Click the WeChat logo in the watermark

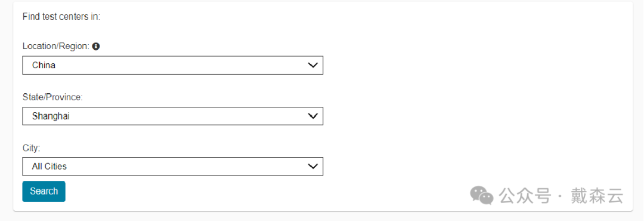pyautogui.click(x=482, y=195)
